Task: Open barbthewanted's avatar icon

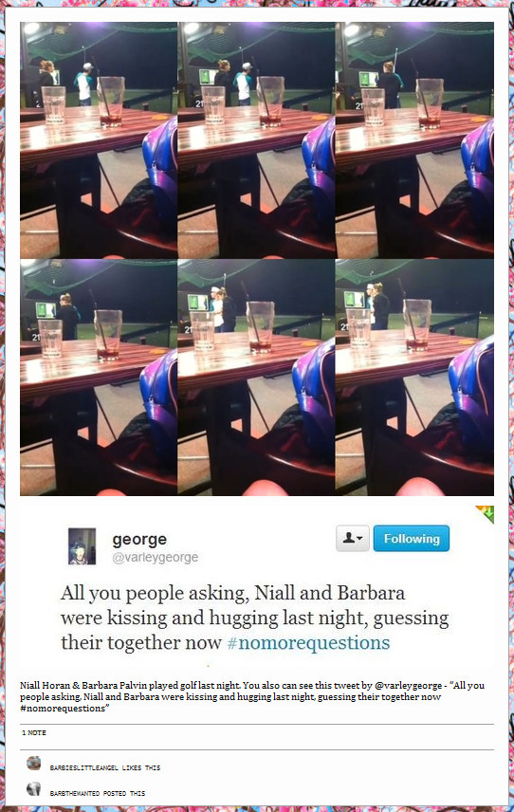Action: (33, 788)
